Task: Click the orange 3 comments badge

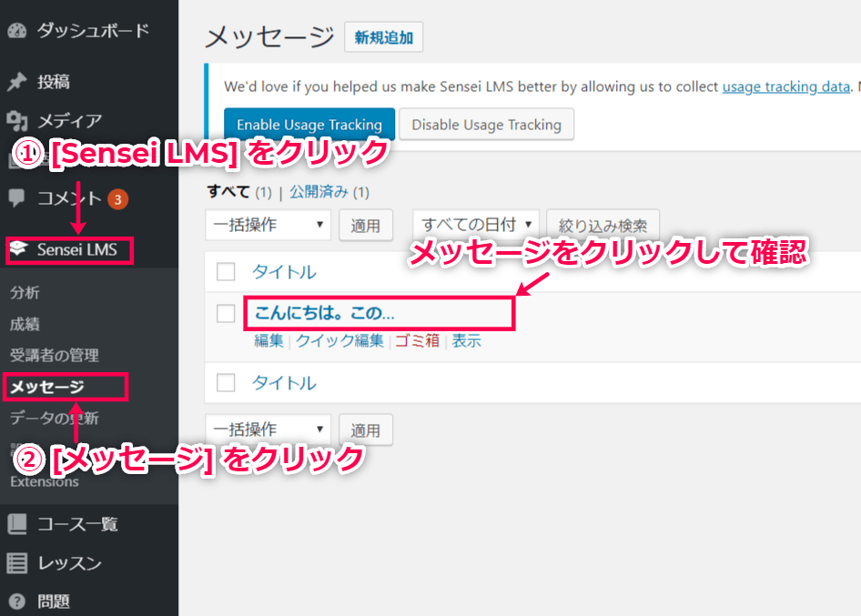Action: pos(117,199)
